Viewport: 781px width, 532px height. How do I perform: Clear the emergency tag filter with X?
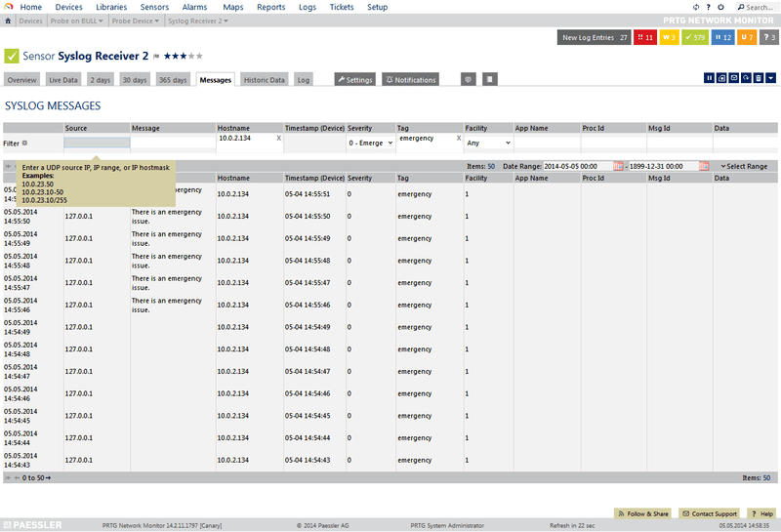[459, 138]
